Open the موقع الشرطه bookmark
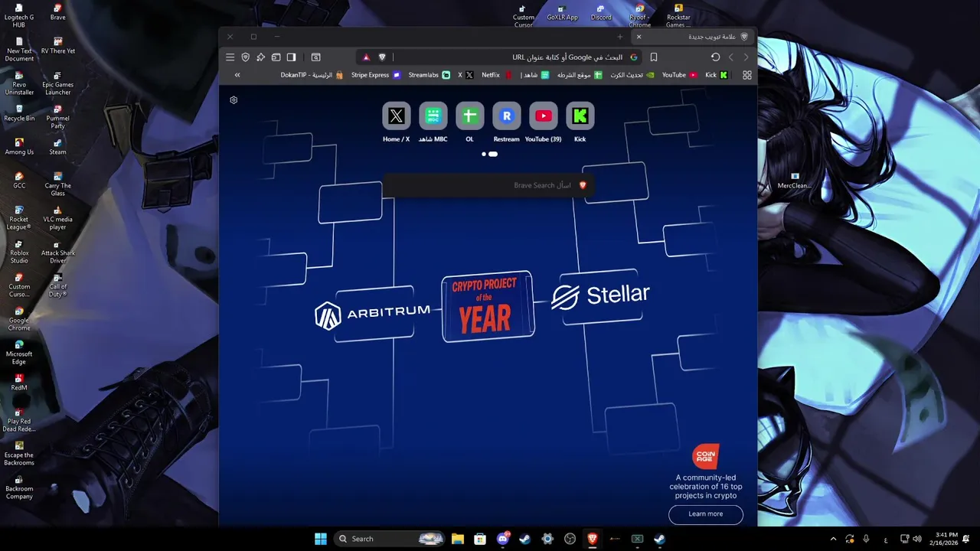Viewport: 980px width, 551px height. click(580, 75)
